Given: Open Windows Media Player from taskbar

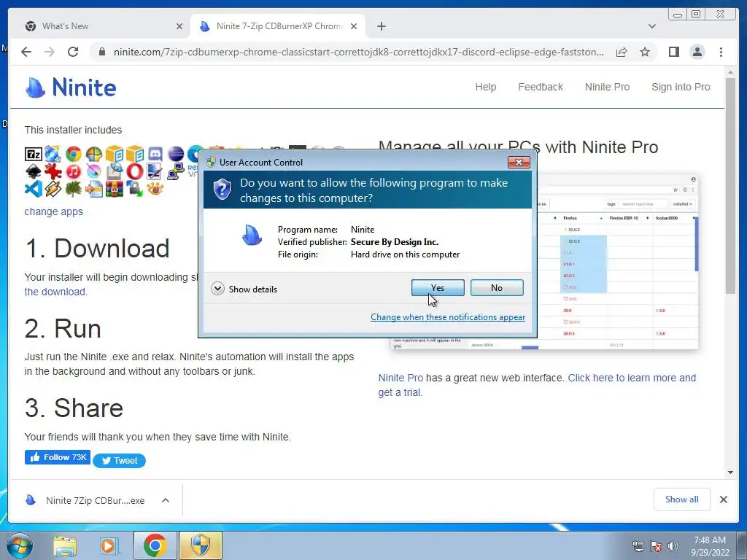Looking at the screenshot, I should coord(109,545).
